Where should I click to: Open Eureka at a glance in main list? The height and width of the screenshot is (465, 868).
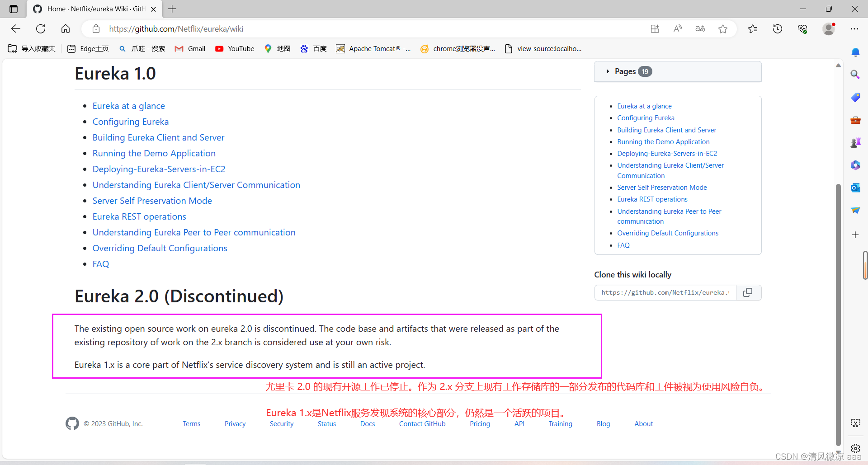(x=129, y=106)
